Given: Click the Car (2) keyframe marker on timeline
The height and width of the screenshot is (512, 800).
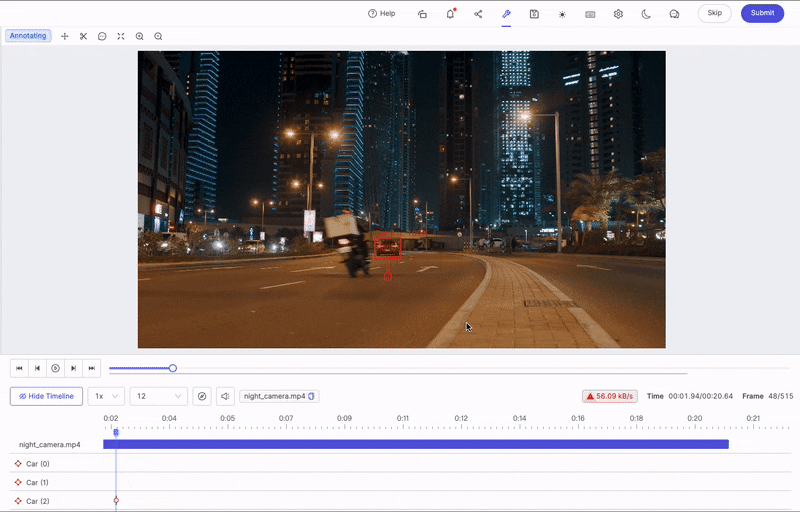Looking at the screenshot, I should (x=116, y=500).
